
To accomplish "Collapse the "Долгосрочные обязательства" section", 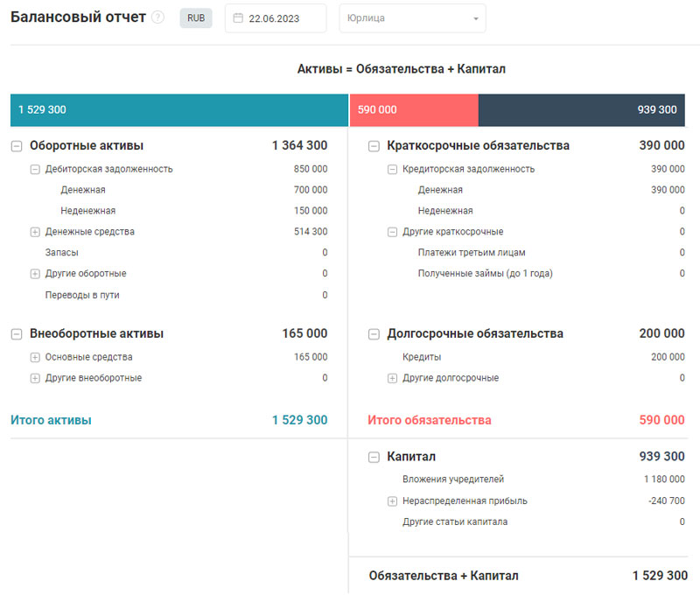I will (x=374, y=333).
